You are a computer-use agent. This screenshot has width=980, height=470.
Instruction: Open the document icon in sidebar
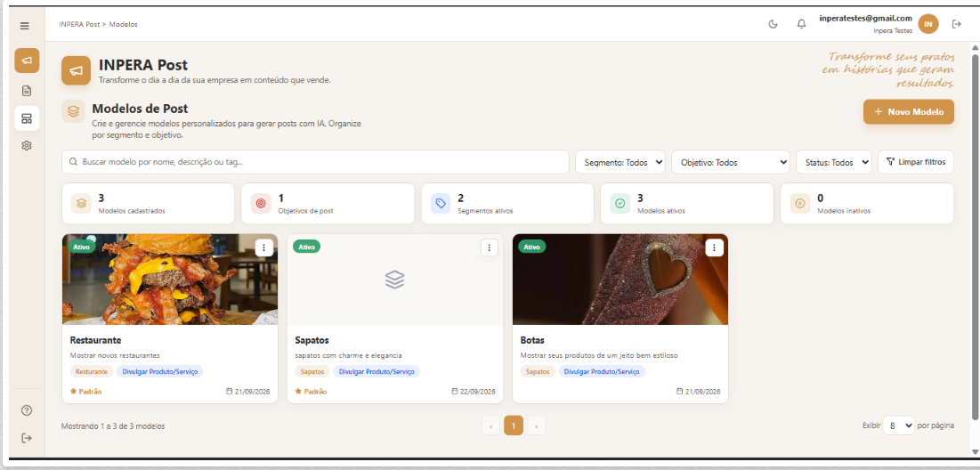(x=27, y=92)
